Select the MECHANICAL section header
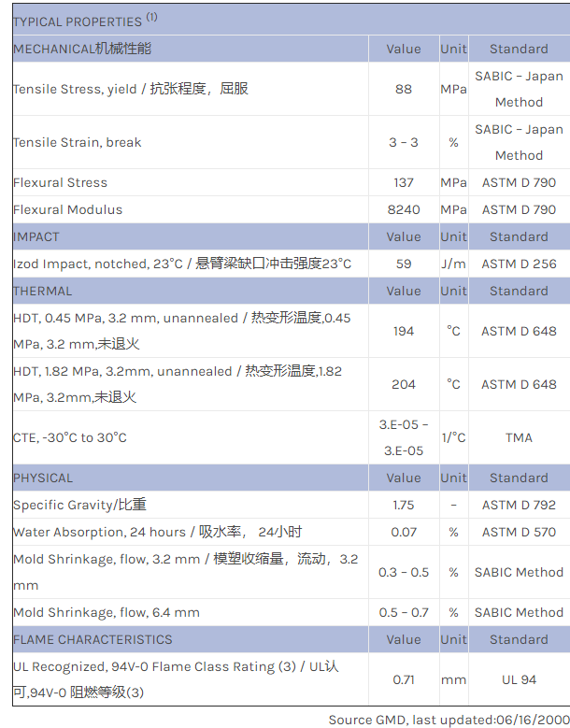Viewport: 570px width, 728px height. pyautogui.click(x=82, y=49)
